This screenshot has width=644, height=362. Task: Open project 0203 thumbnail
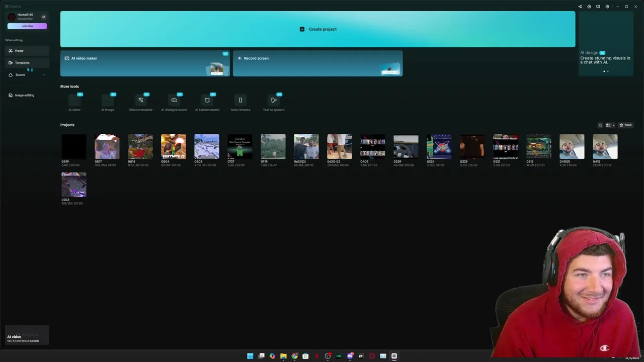click(x=74, y=185)
